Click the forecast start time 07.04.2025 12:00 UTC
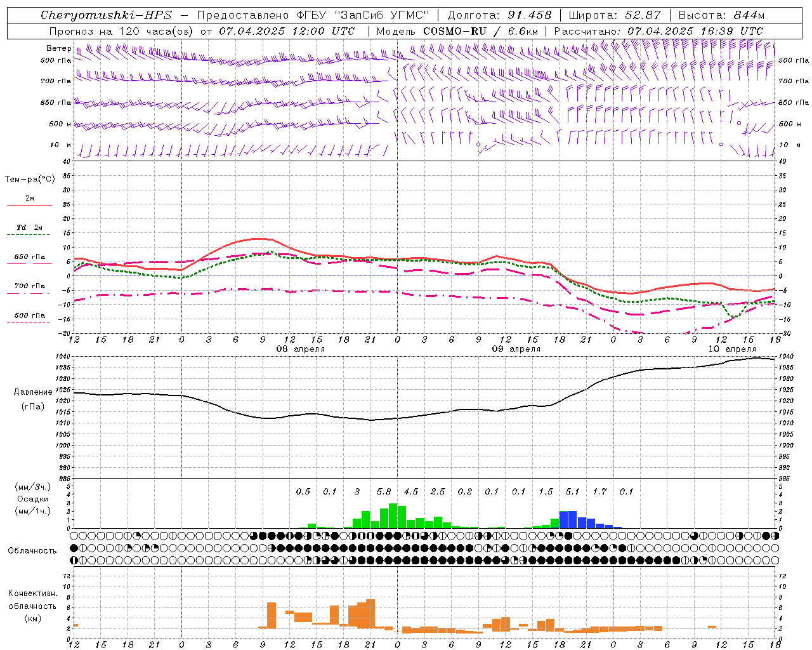Image resolution: width=812 pixels, height=650 pixels. (x=287, y=31)
